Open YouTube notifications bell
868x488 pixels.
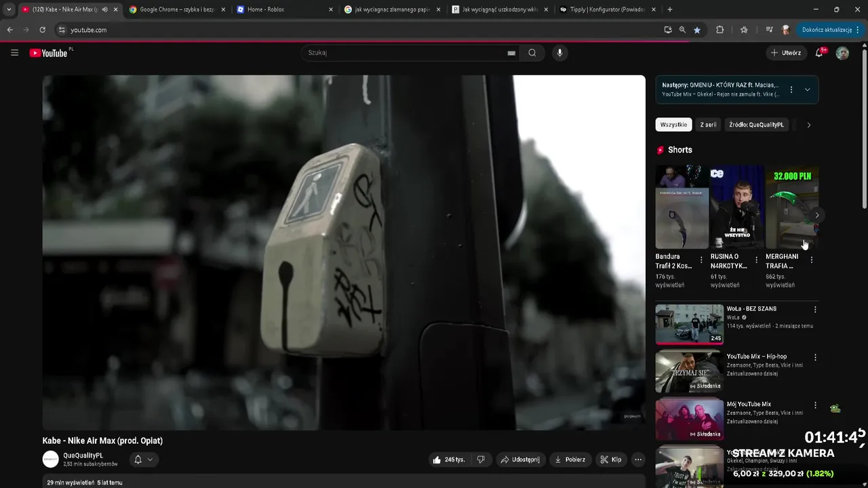point(819,53)
